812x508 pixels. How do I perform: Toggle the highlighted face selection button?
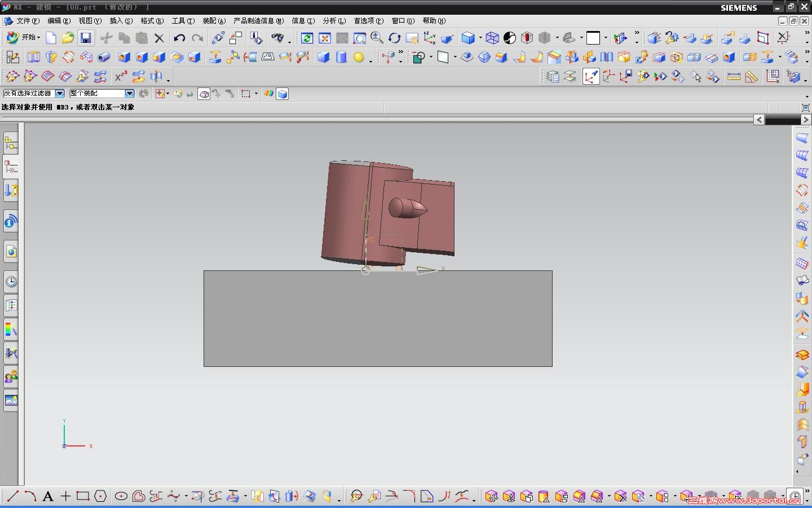point(204,94)
